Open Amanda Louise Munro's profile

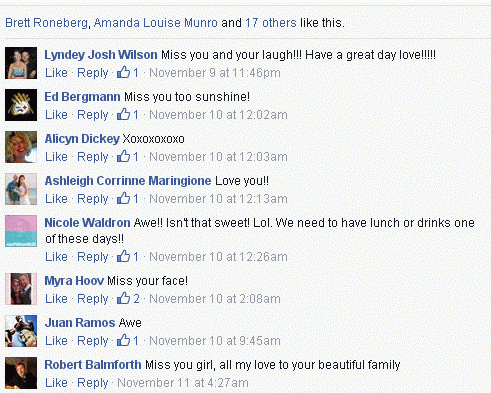pos(156,23)
